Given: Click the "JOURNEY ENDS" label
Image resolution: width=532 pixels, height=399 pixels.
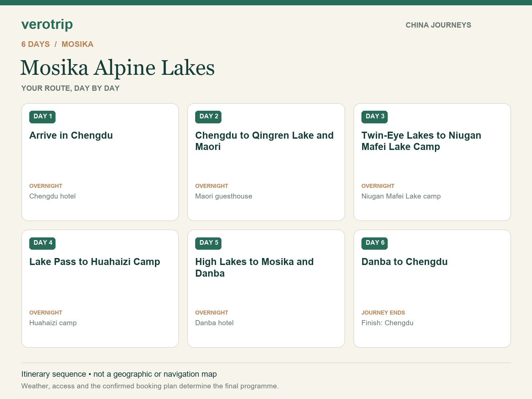Looking at the screenshot, I should [383, 313].
